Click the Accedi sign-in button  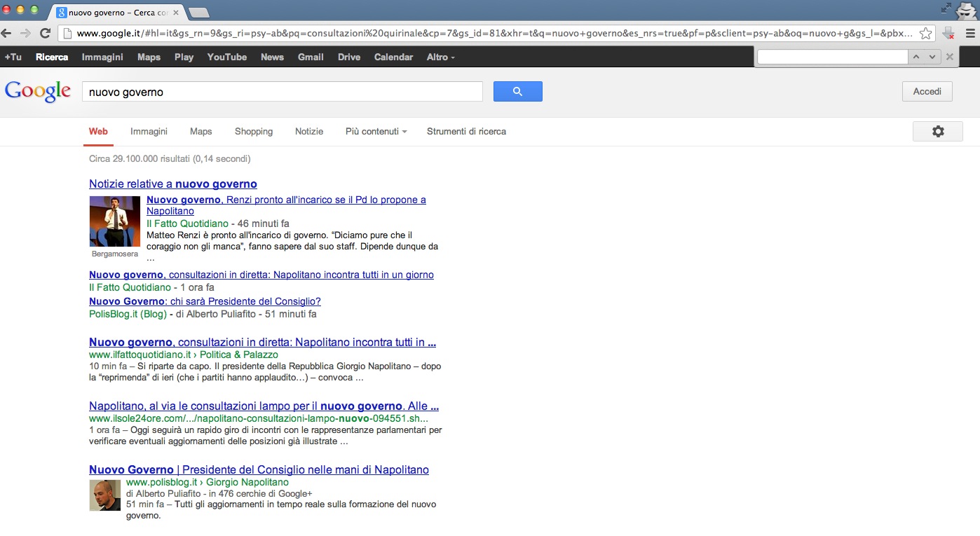click(927, 92)
